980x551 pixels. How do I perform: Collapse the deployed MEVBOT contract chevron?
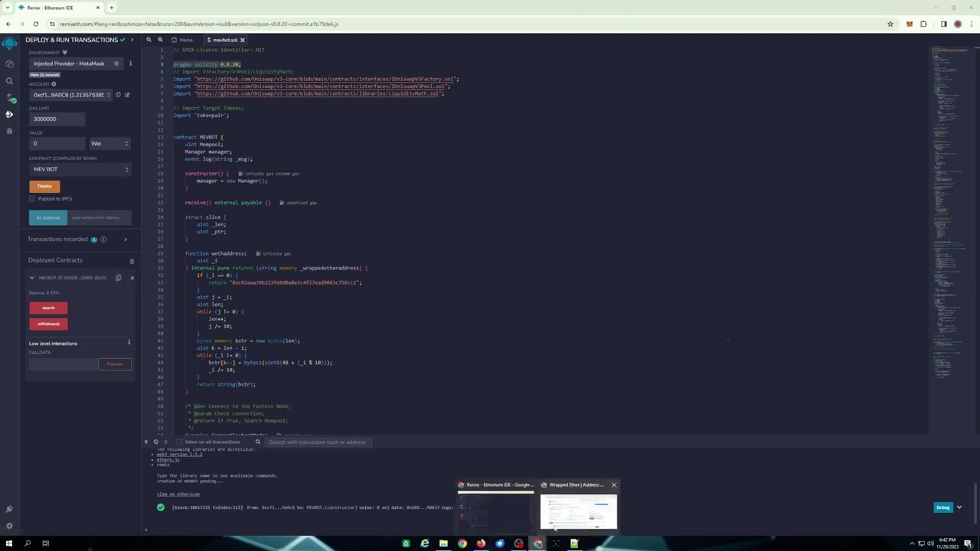pos(32,278)
